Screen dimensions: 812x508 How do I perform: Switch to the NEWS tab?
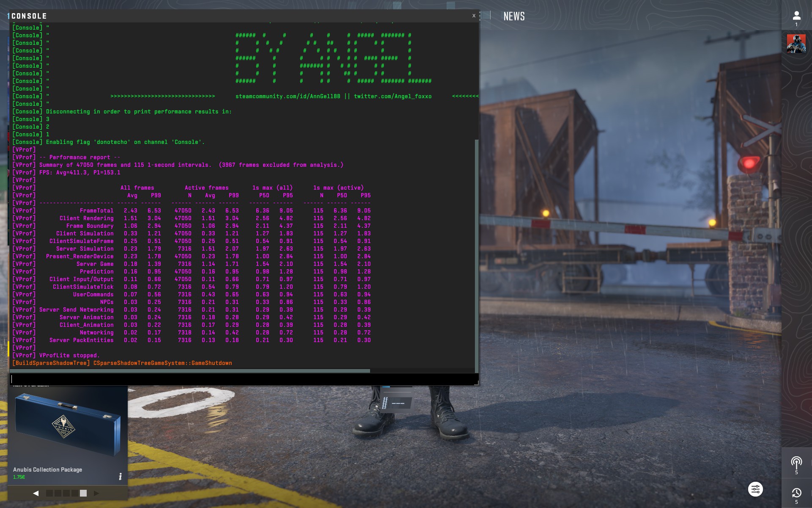coord(514,16)
